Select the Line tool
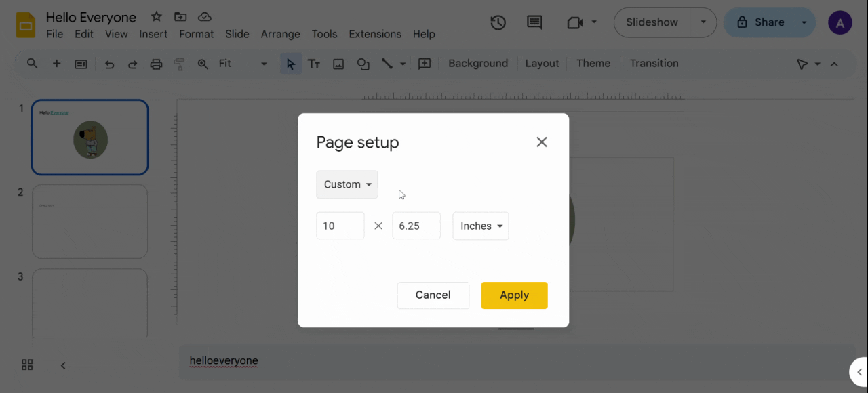This screenshot has height=393, width=868. point(387,63)
